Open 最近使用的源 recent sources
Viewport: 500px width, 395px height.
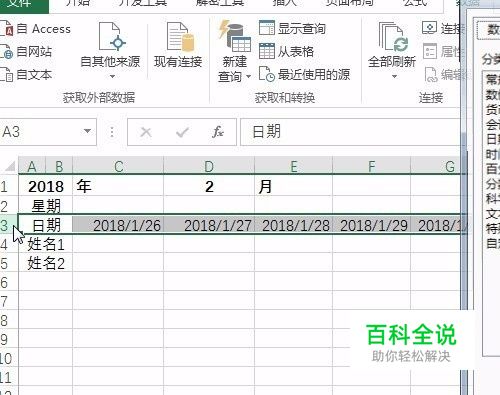[305, 74]
